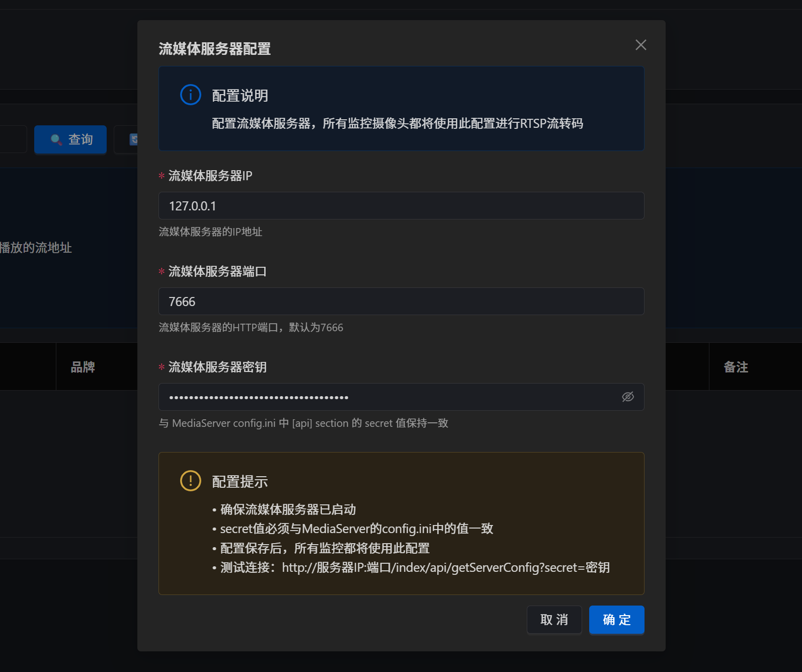Viewport: 802px width, 672px height.
Task: Show the hidden server secret key
Action: point(627,397)
